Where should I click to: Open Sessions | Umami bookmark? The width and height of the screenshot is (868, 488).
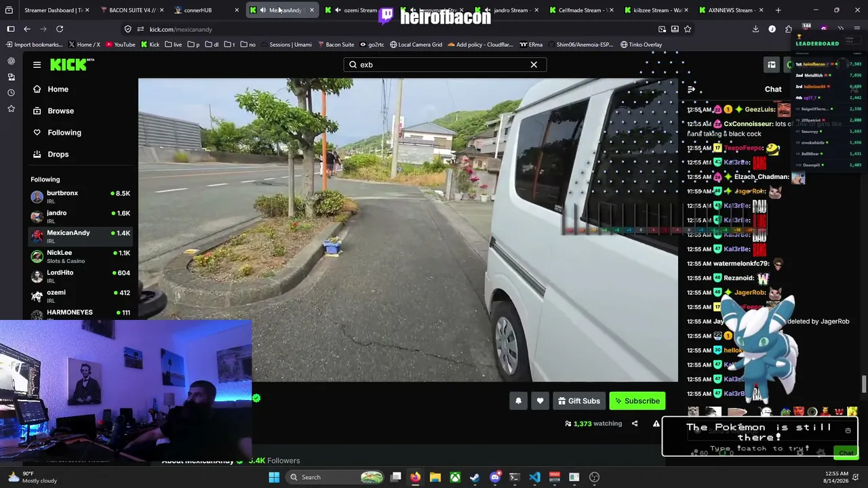click(x=285, y=45)
